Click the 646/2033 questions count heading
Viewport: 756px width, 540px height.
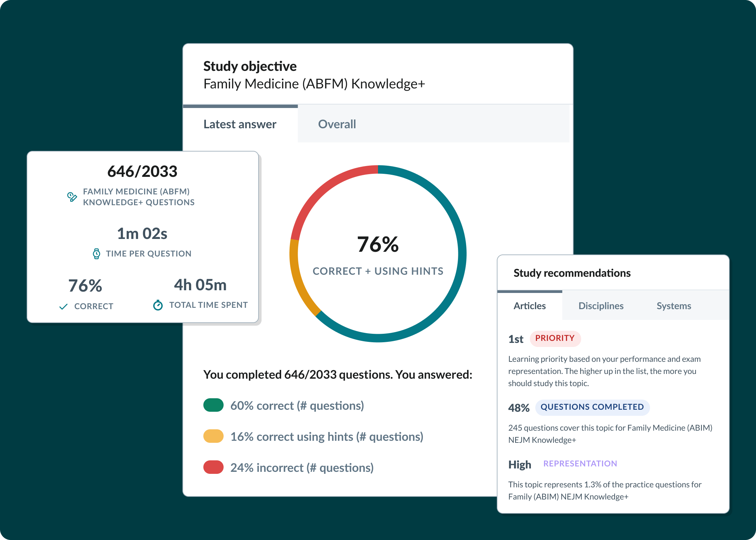click(142, 171)
